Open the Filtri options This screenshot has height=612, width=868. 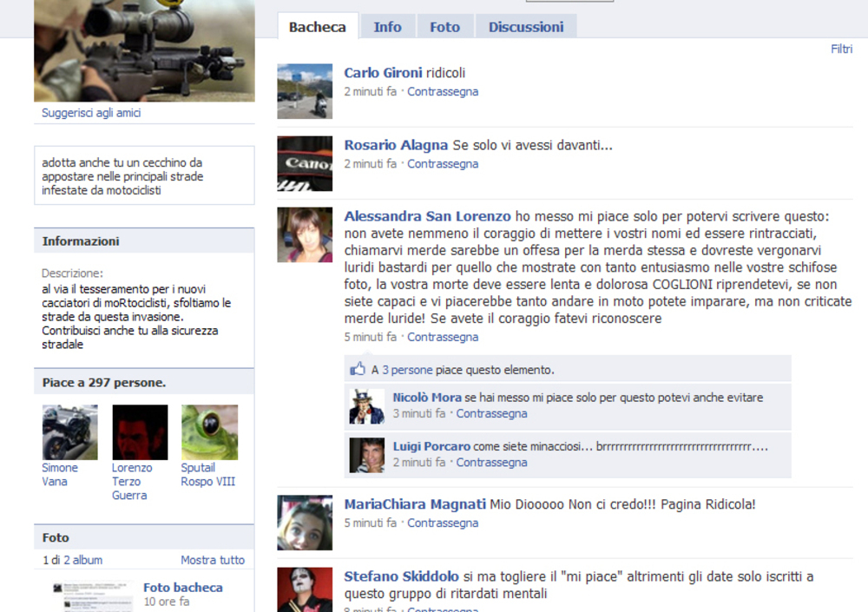(x=841, y=49)
